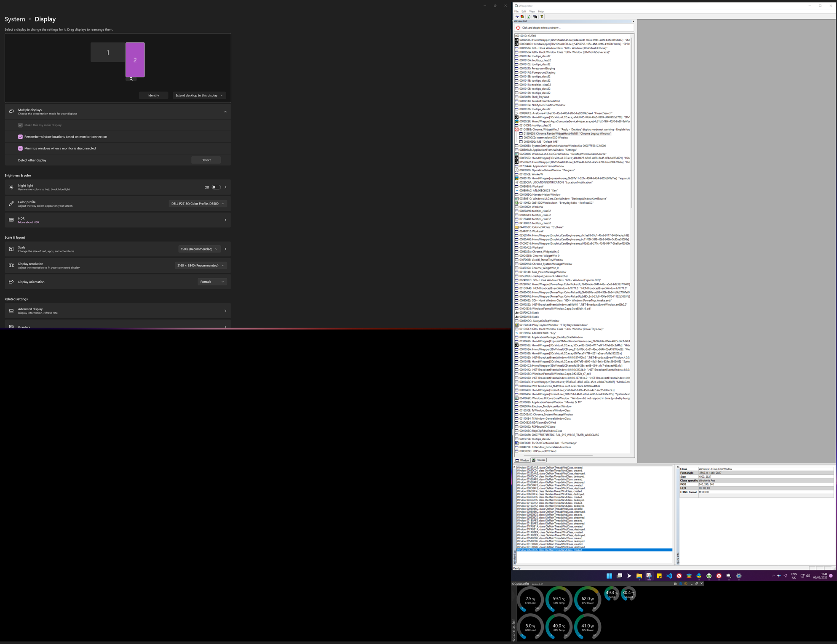Click the Detect button
This screenshot has width=837, height=644.
click(206, 160)
